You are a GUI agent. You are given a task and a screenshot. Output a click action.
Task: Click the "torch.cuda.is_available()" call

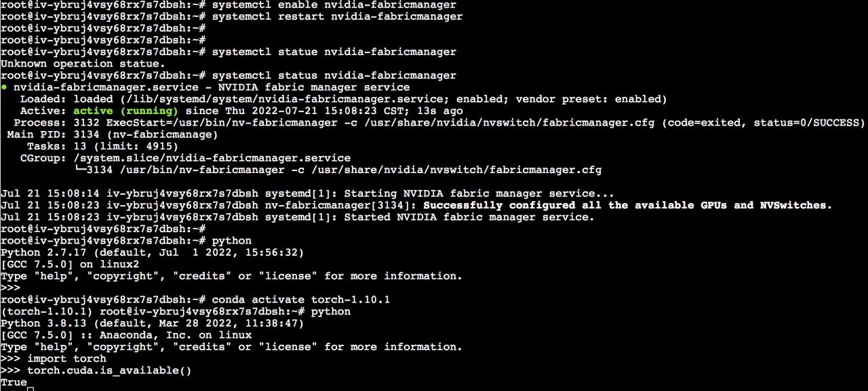tap(109, 370)
